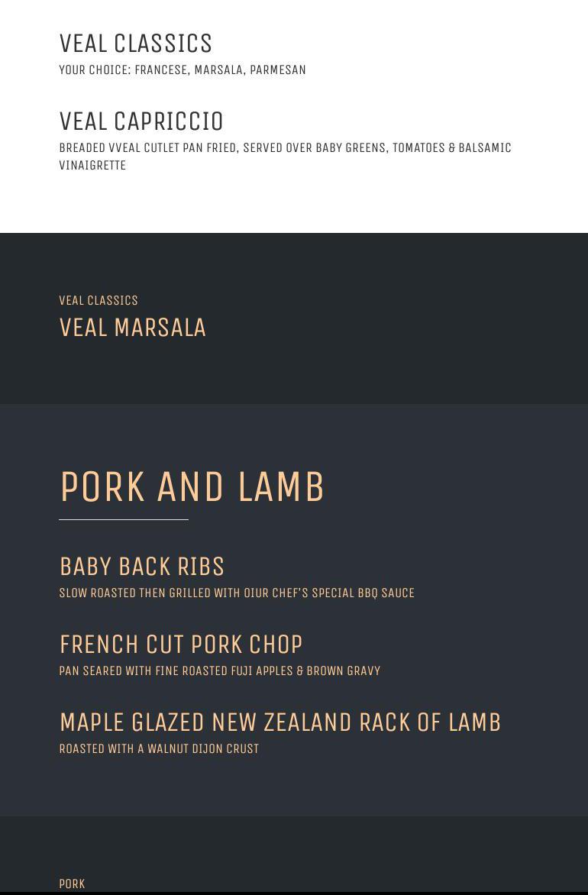Screen dimensions: 588x895
Task: Click Marsala in the 'Your Choice' line
Action: click(218, 70)
